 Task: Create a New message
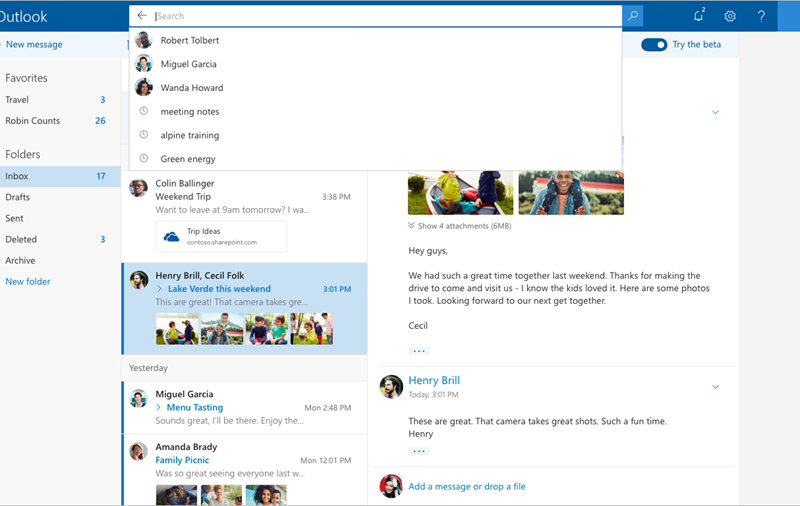click(33, 45)
